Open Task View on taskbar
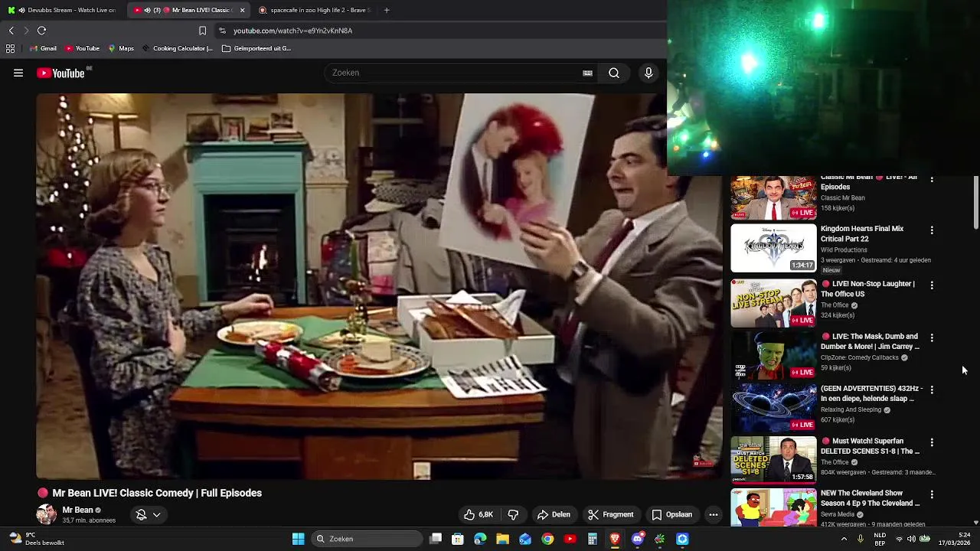 436,539
